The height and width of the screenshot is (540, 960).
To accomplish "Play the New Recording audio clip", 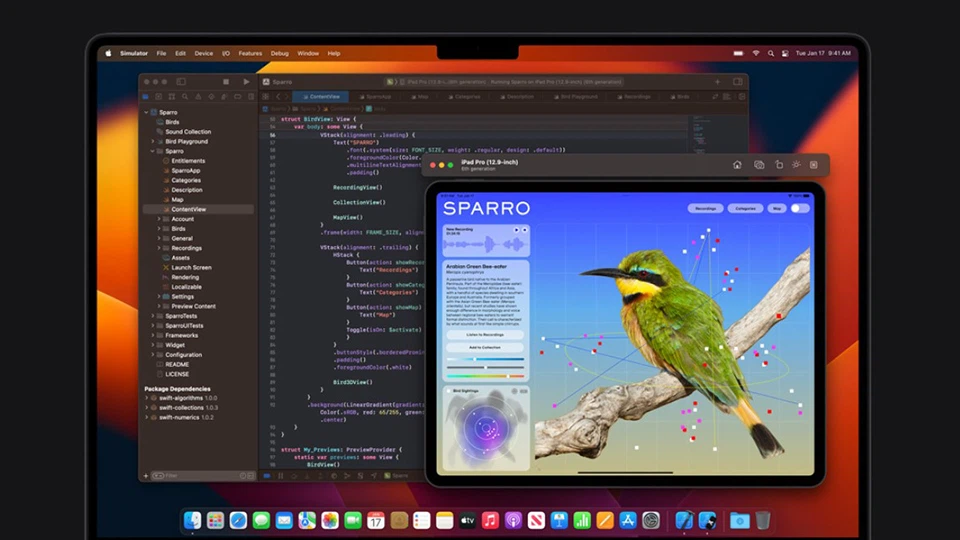I will 516,230.
